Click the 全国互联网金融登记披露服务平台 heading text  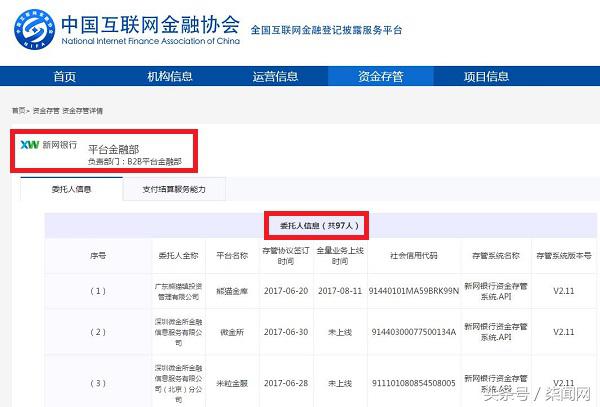coord(326,30)
